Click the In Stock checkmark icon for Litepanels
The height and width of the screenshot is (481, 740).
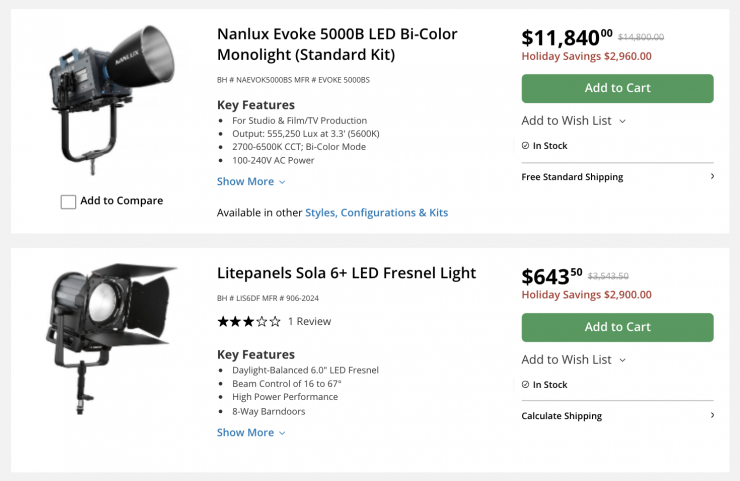click(x=526, y=384)
